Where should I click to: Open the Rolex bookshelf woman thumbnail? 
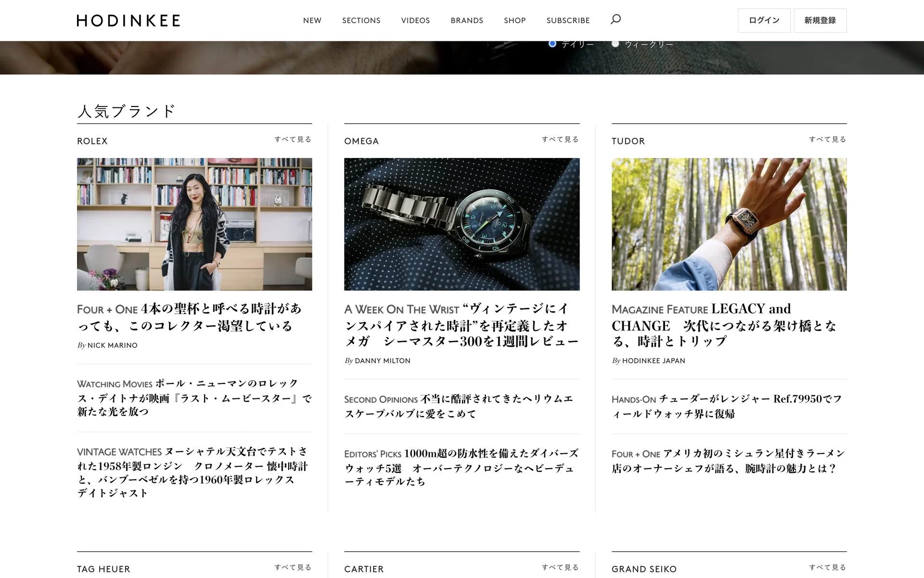[x=194, y=224]
